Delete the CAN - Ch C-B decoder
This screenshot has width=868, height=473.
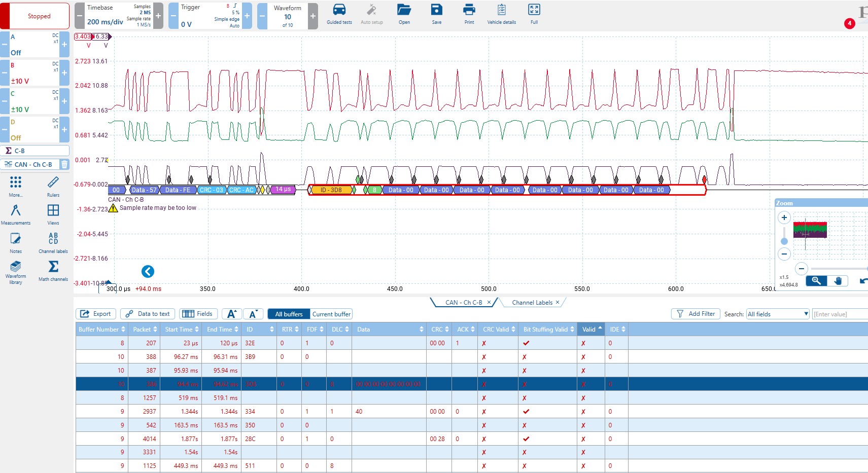pos(64,164)
